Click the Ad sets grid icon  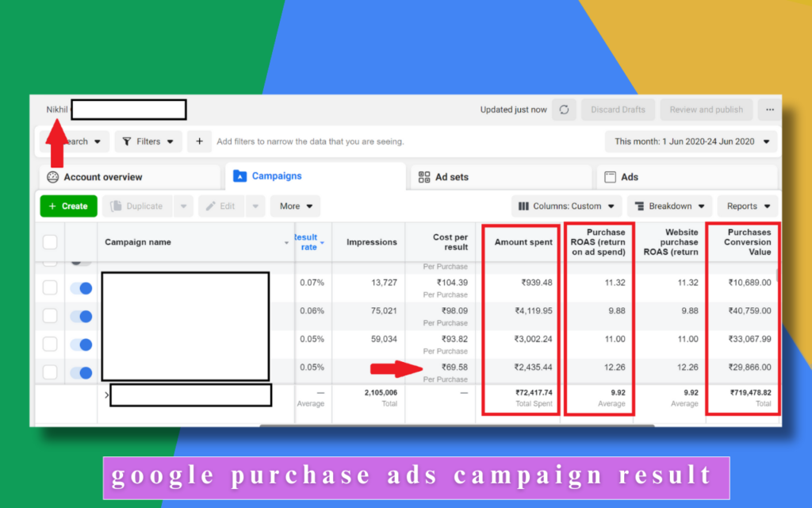click(x=424, y=177)
